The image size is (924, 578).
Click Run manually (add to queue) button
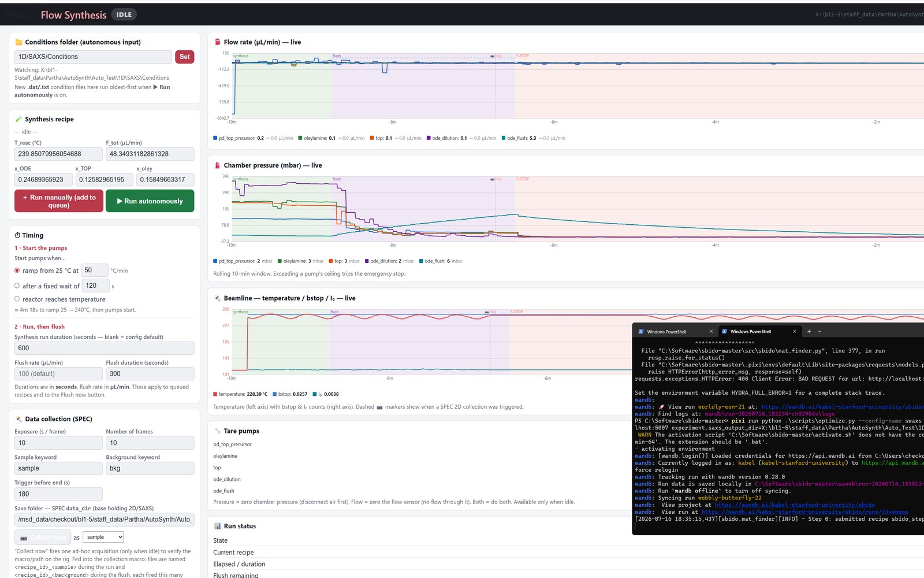pyautogui.click(x=58, y=201)
